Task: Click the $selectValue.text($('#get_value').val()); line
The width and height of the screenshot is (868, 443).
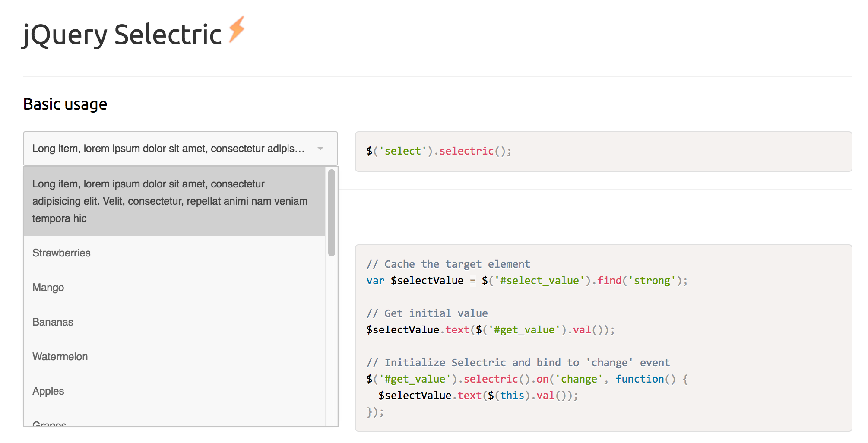Action: coord(491,330)
